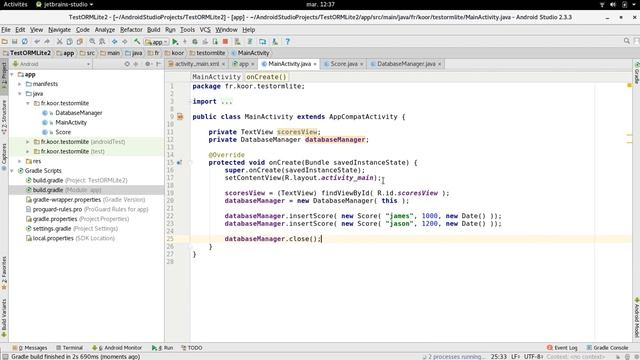Viewport: 640px width, 360px height.
Task: Open the File menu
Action: pyautogui.click(x=6, y=30)
